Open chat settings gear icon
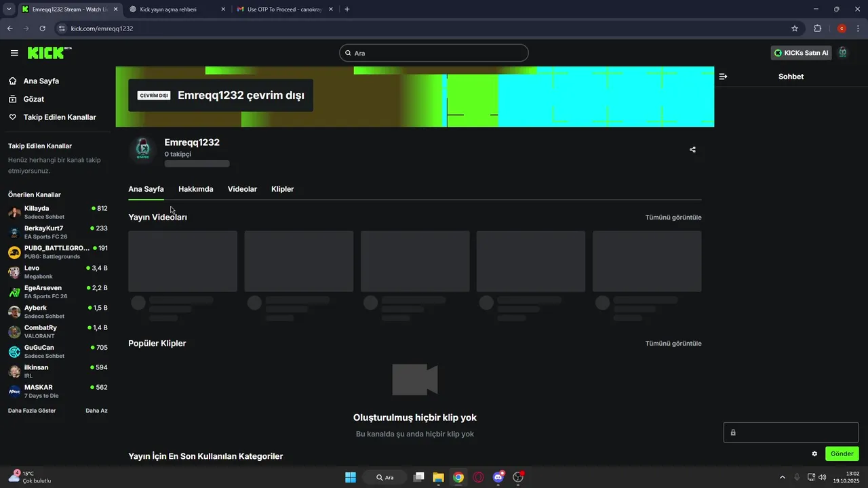The image size is (868, 488). [x=814, y=453]
